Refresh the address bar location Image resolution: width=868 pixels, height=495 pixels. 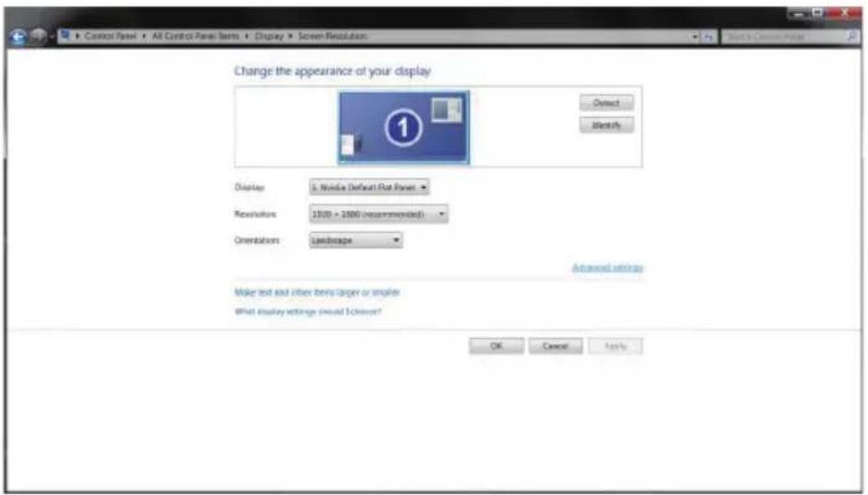click(709, 36)
